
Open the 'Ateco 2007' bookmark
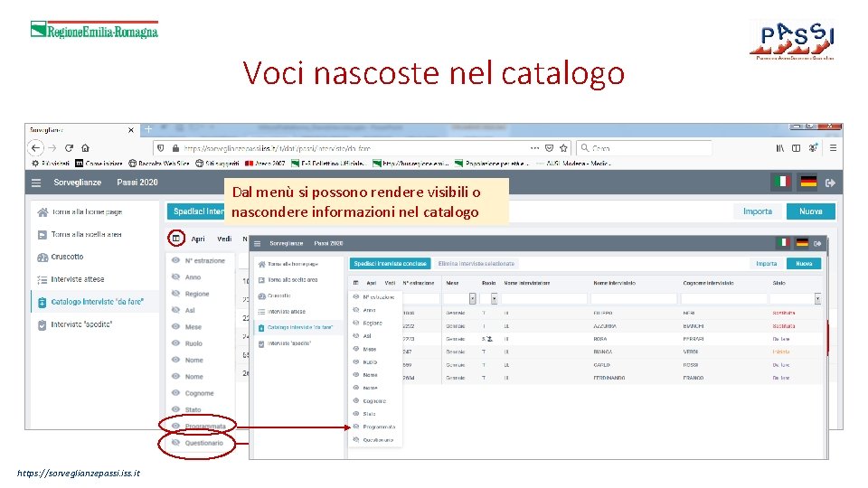click(265, 164)
